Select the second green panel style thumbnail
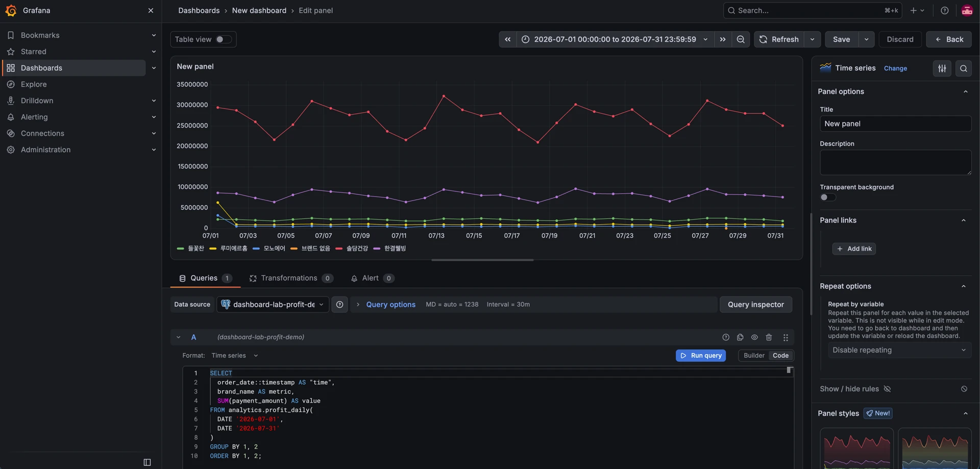The width and height of the screenshot is (980, 469). [x=935, y=449]
